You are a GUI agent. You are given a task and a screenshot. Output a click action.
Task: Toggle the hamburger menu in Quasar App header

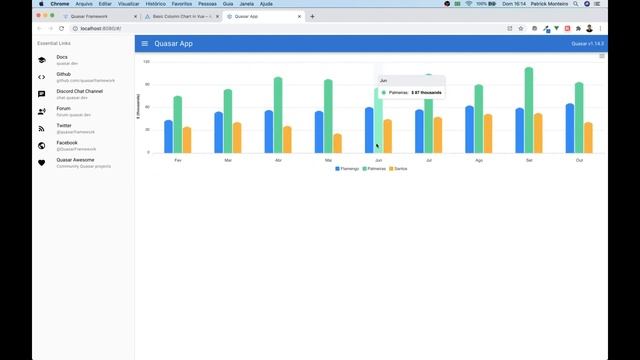point(144,43)
